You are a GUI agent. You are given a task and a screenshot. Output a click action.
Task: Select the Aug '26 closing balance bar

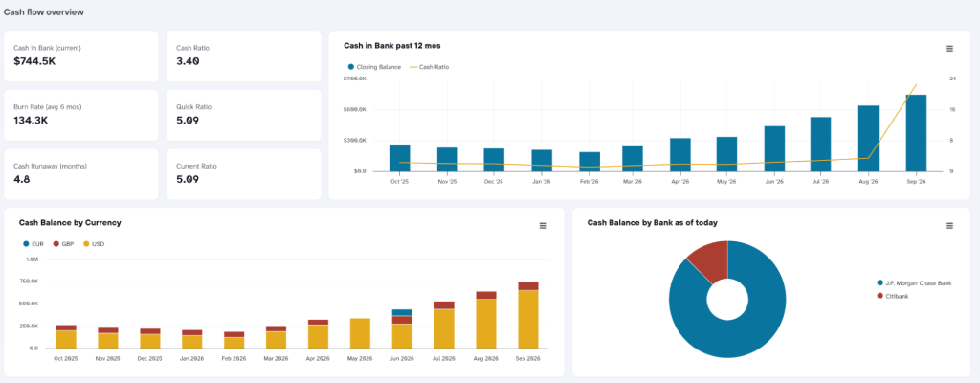tap(869, 138)
